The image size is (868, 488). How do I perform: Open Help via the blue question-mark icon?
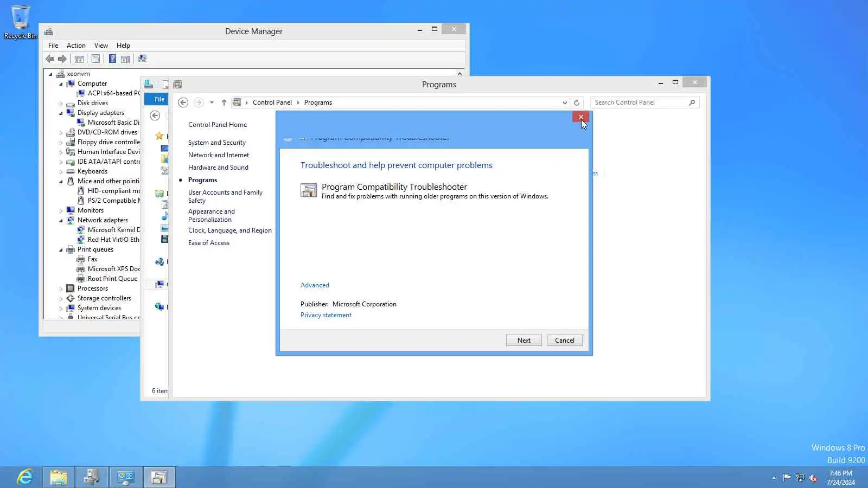click(x=112, y=59)
